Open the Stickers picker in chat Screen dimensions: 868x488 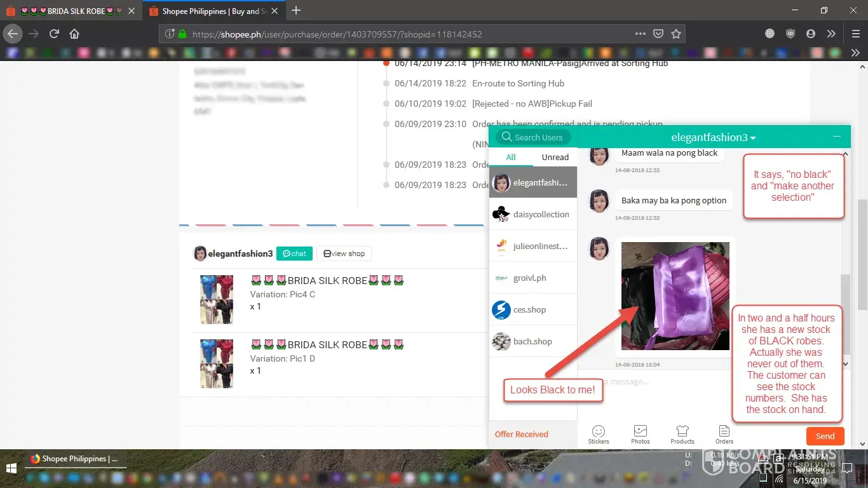[598, 433]
